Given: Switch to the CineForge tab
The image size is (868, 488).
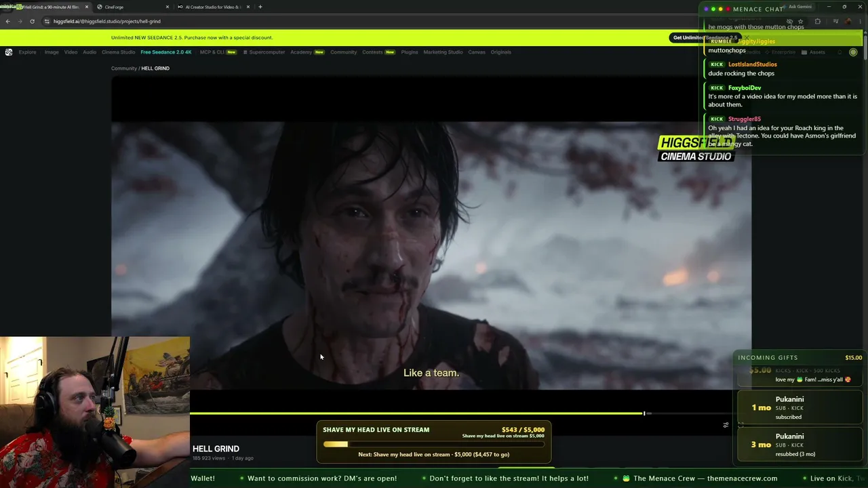Looking at the screenshot, I should (x=132, y=7).
